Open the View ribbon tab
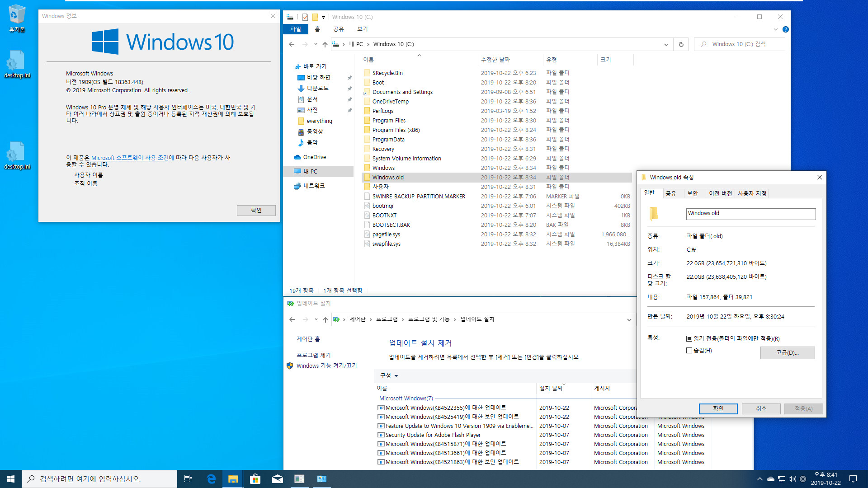This screenshot has width=868, height=488. tap(363, 29)
